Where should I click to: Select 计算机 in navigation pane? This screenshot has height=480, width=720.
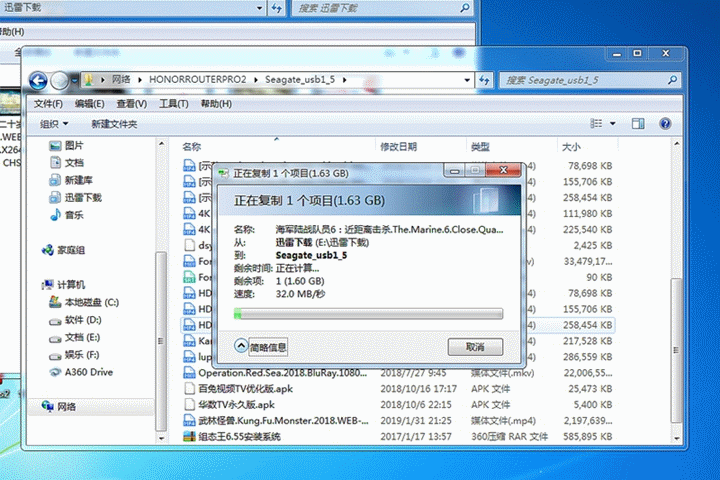coord(63,285)
